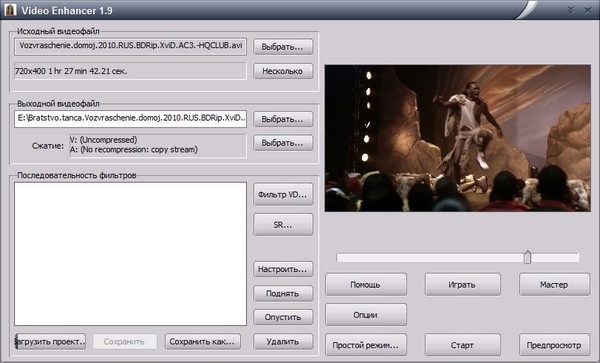Close the Video Enhancer window

point(588,10)
